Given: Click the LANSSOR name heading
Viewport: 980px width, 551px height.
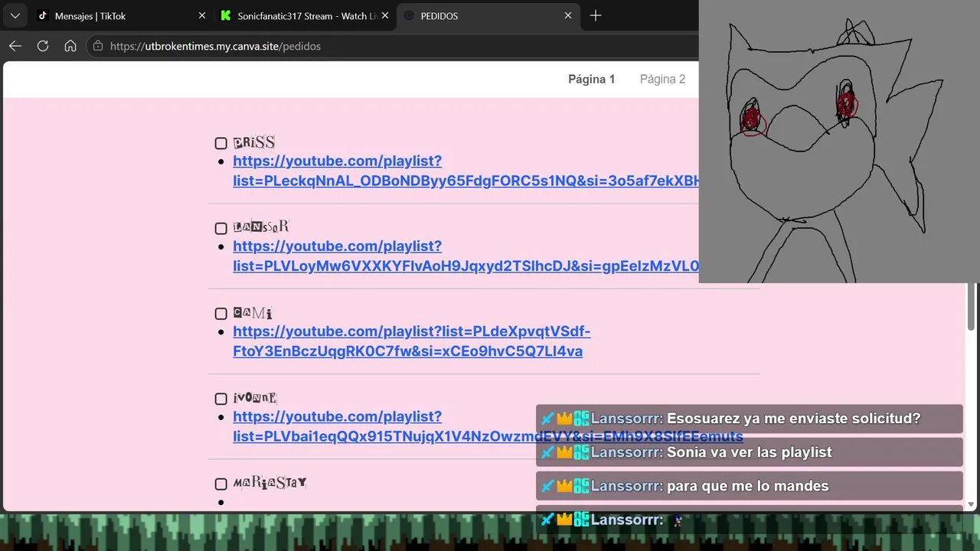Looking at the screenshot, I should click(x=261, y=227).
